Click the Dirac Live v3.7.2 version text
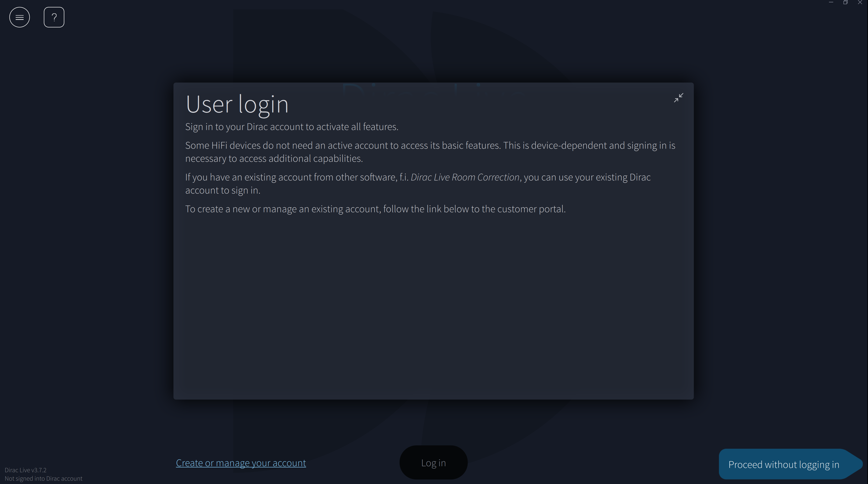868x484 pixels. pos(26,470)
